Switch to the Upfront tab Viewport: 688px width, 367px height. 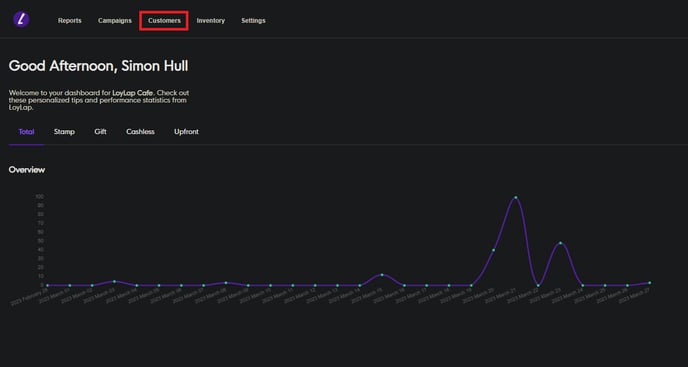point(186,132)
